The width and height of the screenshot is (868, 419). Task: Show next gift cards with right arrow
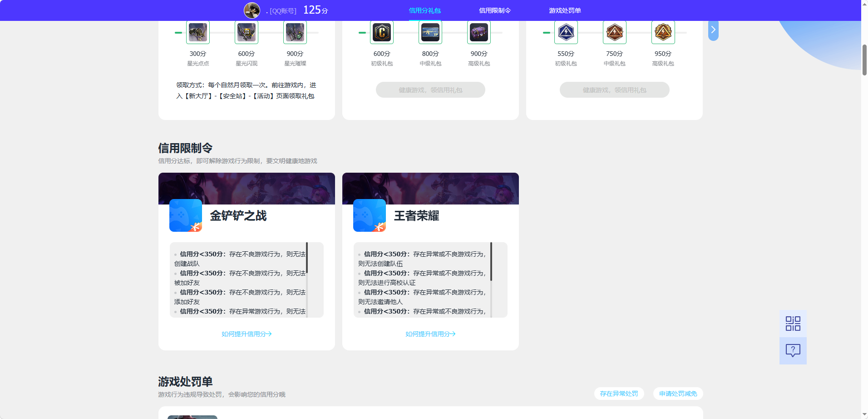(x=713, y=30)
